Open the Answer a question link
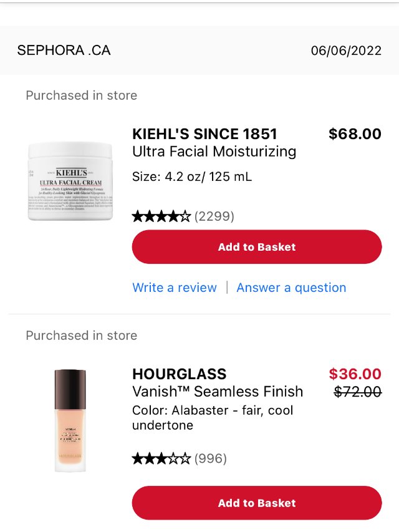The width and height of the screenshot is (399, 532). tap(291, 288)
